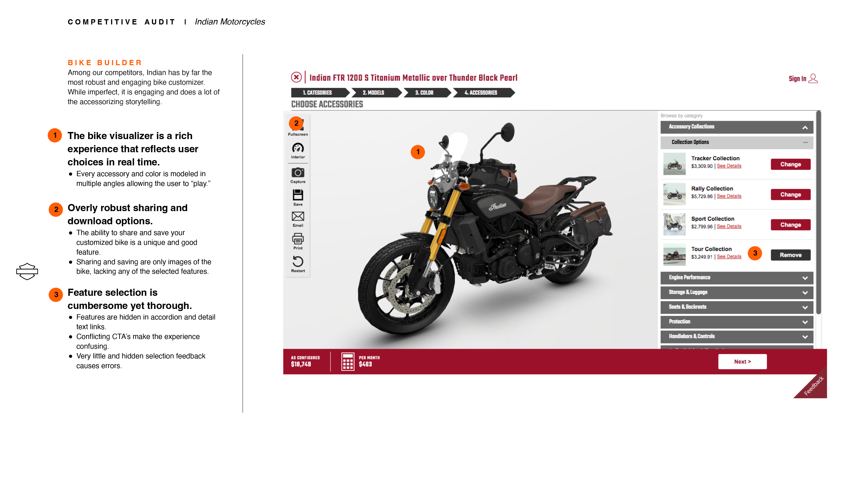This screenshot has height=488, width=868.
Task: Click the As Configured $18,749 price
Action: [x=305, y=361]
